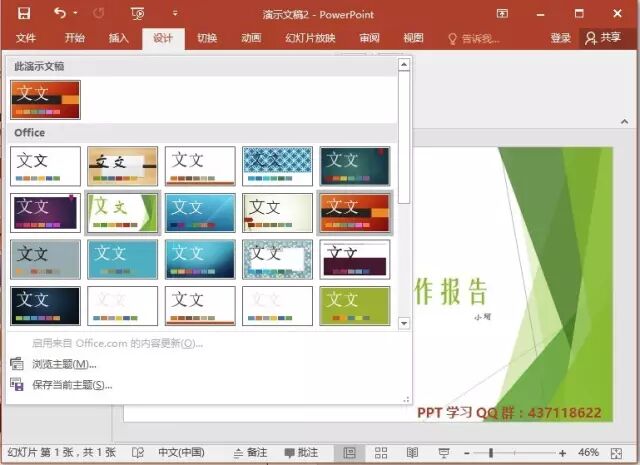Fit slide to current window icon
Screen dimensions: 640x465
click(x=616, y=453)
